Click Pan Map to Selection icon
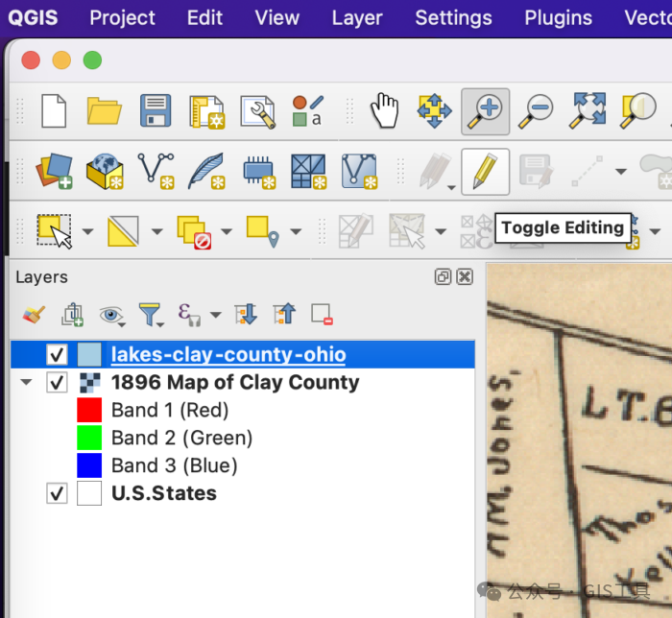 [x=434, y=111]
